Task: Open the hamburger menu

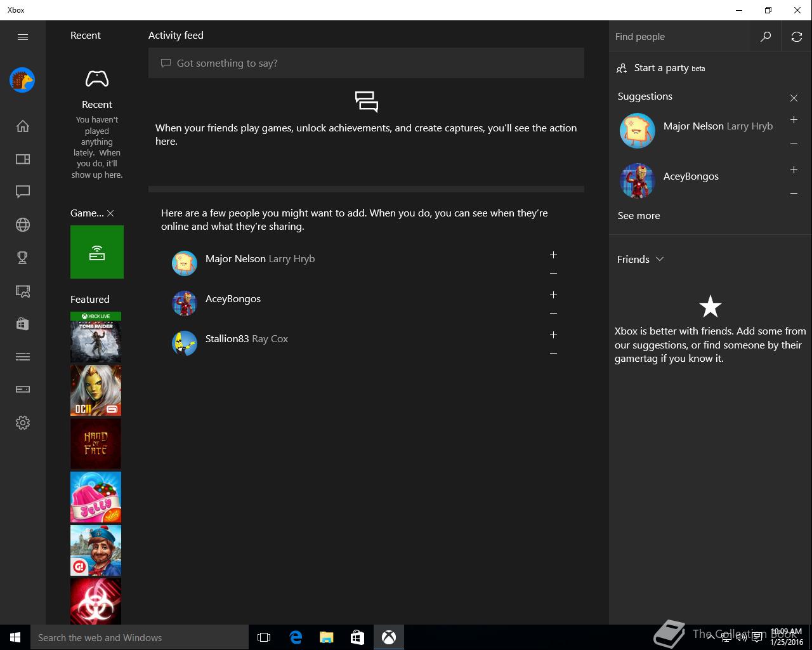Action: tap(23, 37)
